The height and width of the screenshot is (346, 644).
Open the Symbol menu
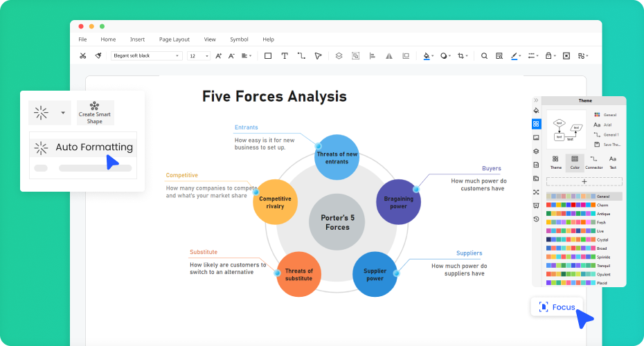pyautogui.click(x=239, y=39)
